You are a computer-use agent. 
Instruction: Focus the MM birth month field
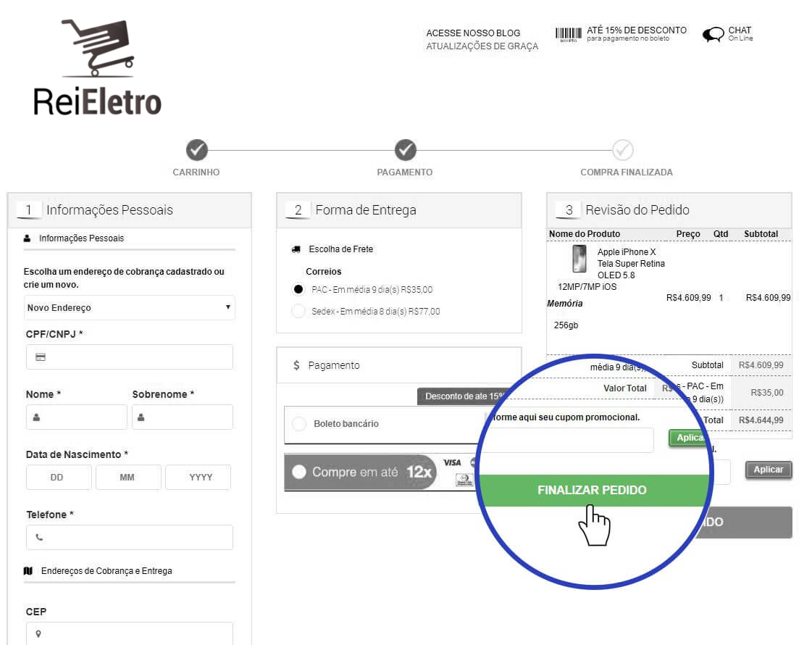(128, 477)
